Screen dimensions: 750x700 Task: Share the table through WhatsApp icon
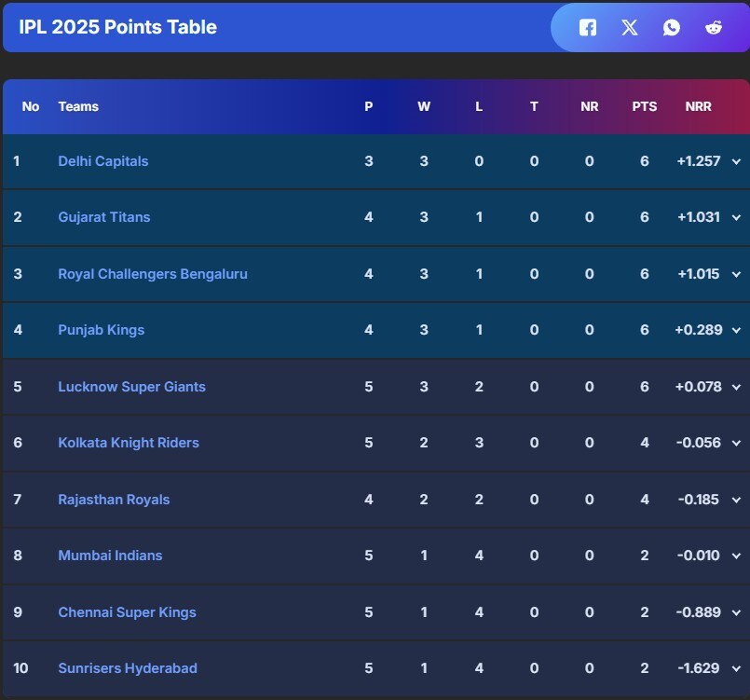pyautogui.click(x=671, y=27)
